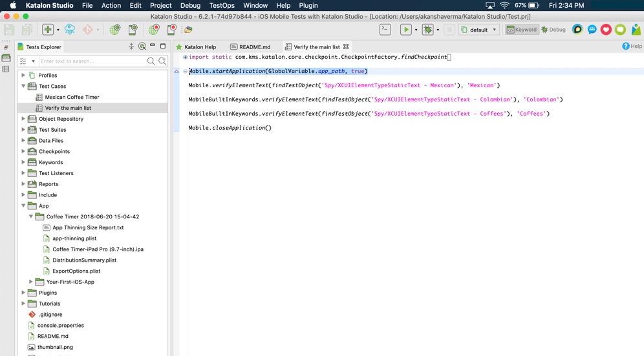Open the Plugin menu
The height and width of the screenshot is (356, 644).
coord(308,5)
